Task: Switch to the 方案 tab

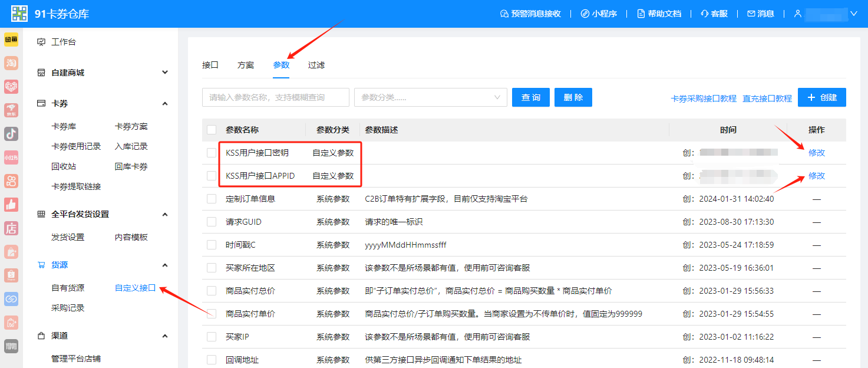Action: (246, 65)
